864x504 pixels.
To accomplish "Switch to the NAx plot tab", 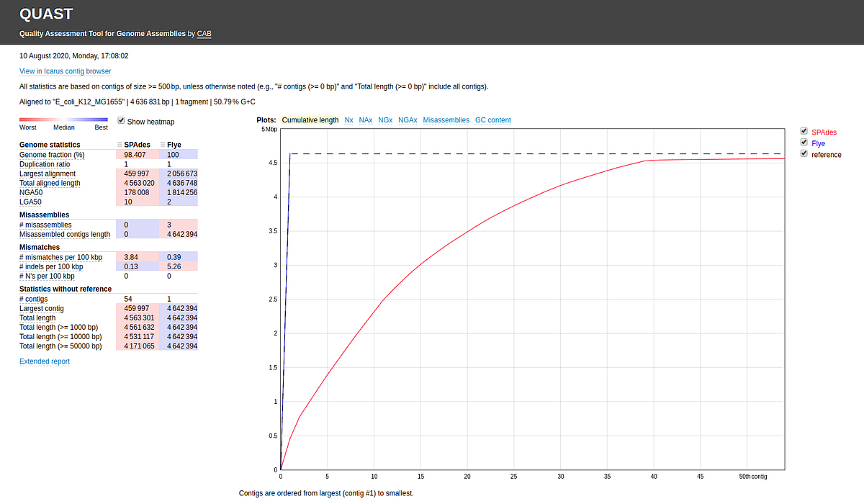I will (366, 120).
